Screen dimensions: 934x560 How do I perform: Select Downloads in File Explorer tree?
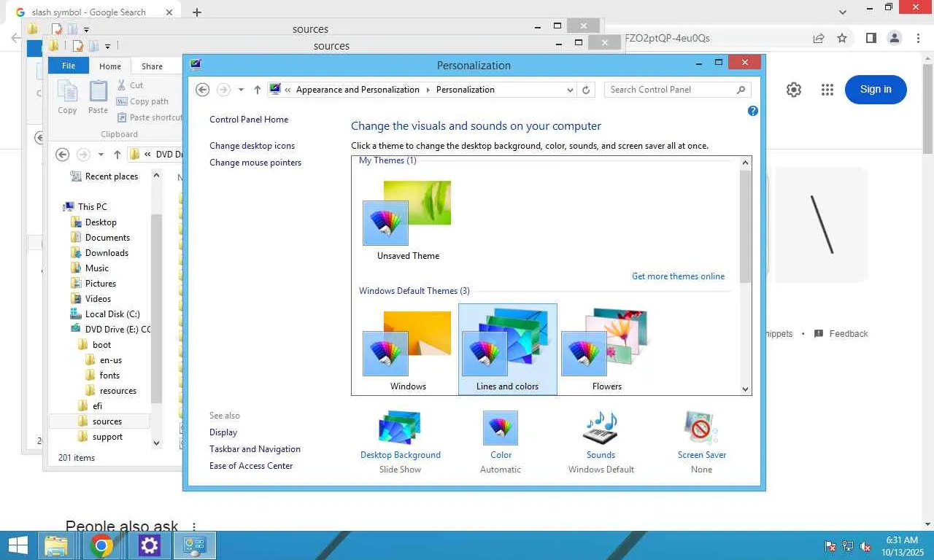click(107, 253)
